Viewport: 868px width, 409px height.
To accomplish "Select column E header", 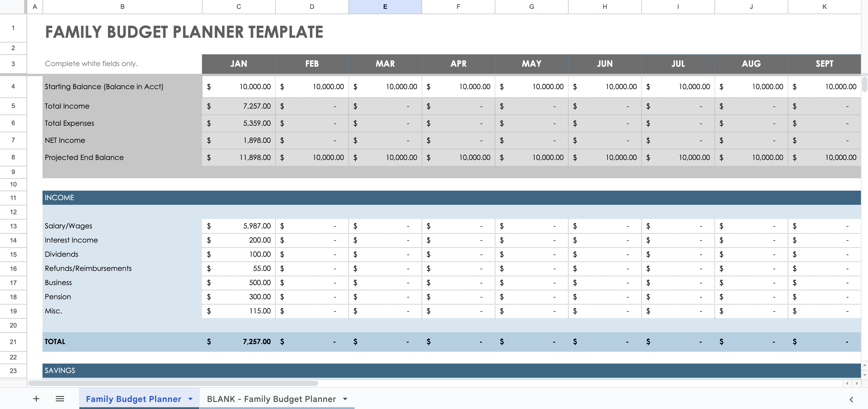I will (385, 7).
